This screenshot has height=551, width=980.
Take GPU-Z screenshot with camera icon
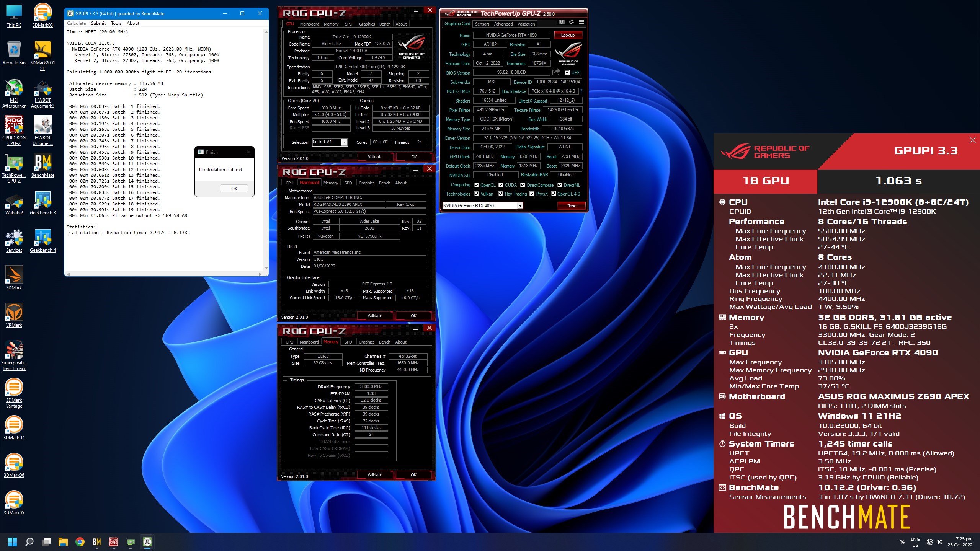point(561,22)
